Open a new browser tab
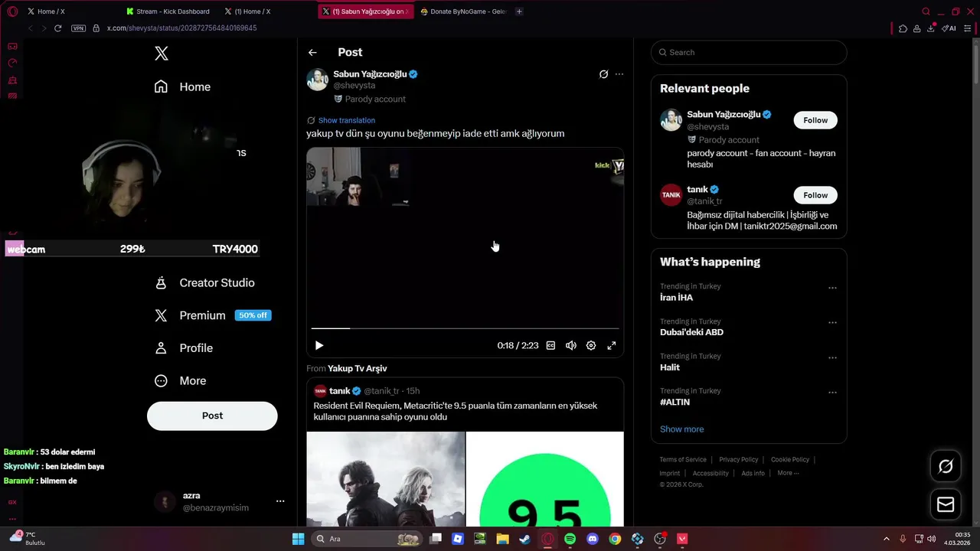This screenshot has height=551, width=980. 519,11
